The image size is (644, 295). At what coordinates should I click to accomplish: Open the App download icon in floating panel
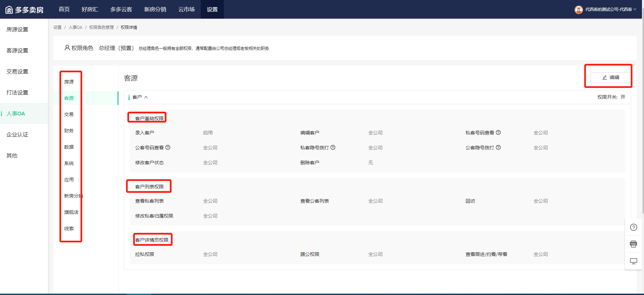tap(633, 244)
